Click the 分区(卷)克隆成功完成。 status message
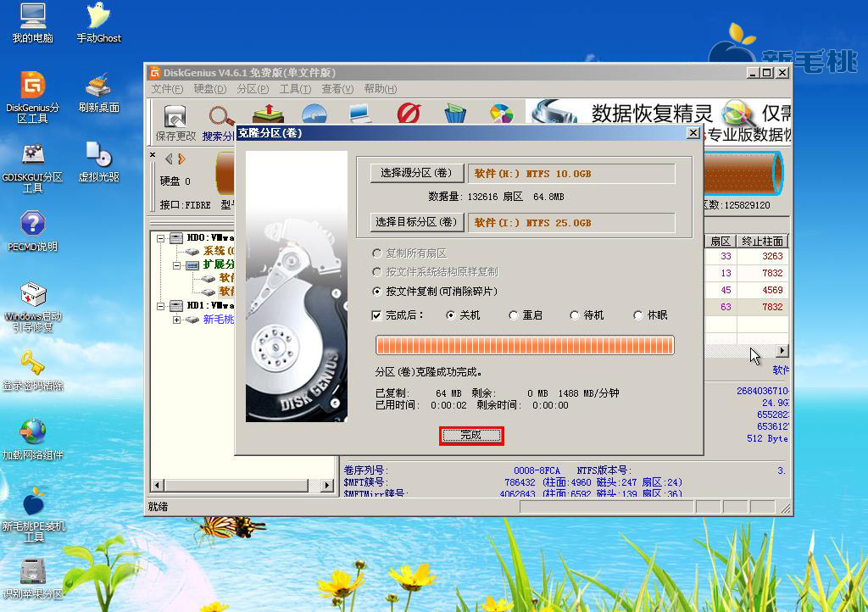The image size is (868, 612). tap(428, 372)
